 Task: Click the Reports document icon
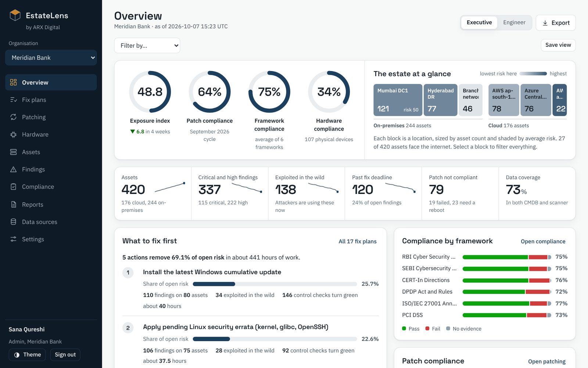[x=14, y=204]
